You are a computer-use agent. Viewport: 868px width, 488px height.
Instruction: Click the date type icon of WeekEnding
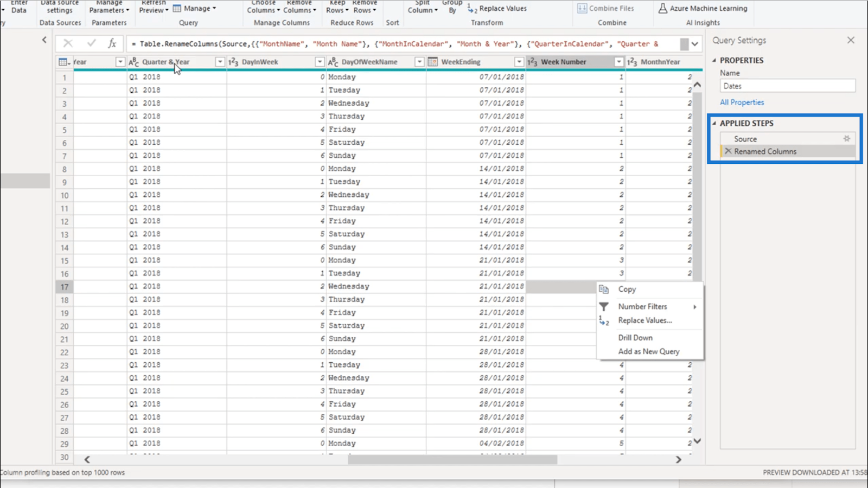(x=432, y=62)
